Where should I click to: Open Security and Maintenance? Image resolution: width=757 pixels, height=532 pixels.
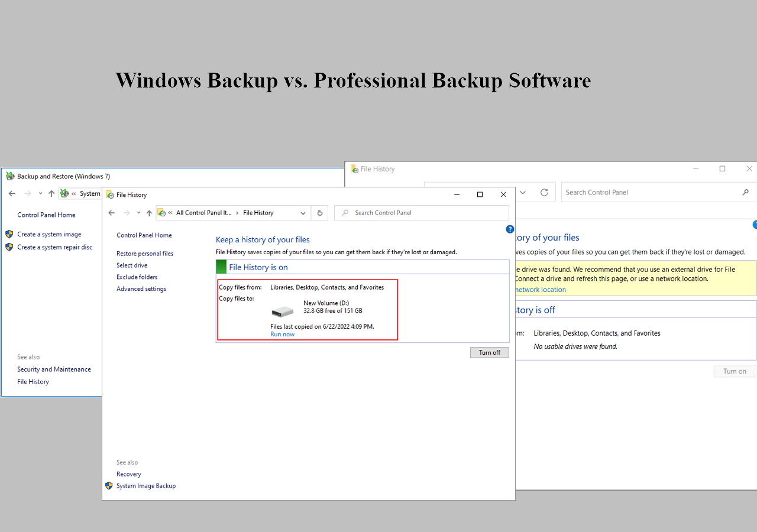[x=54, y=369]
